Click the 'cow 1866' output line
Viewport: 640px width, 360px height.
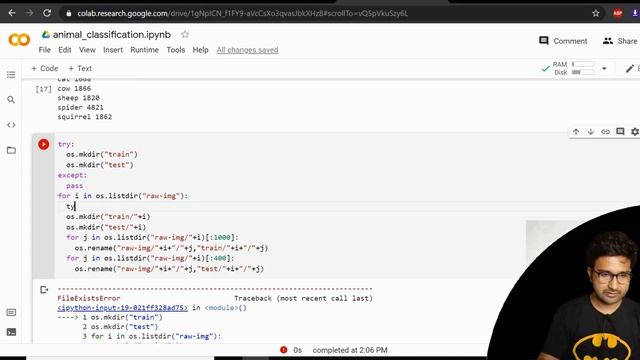click(74, 89)
